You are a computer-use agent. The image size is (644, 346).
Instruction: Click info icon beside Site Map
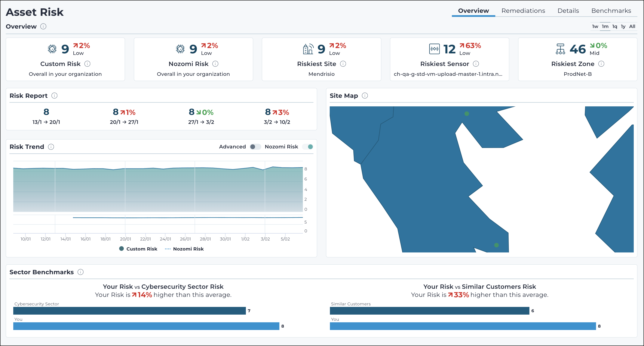[365, 96]
